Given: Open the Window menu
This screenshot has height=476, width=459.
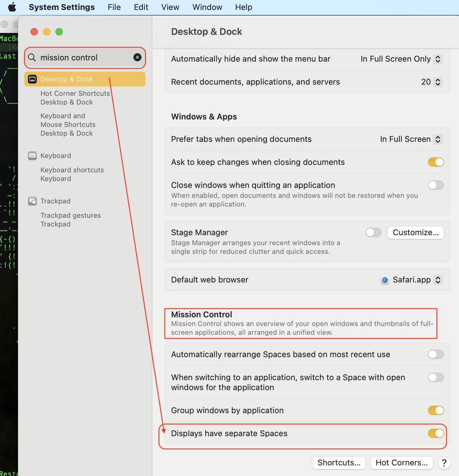Looking at the screenshot, I should click(x=207, y=7).
